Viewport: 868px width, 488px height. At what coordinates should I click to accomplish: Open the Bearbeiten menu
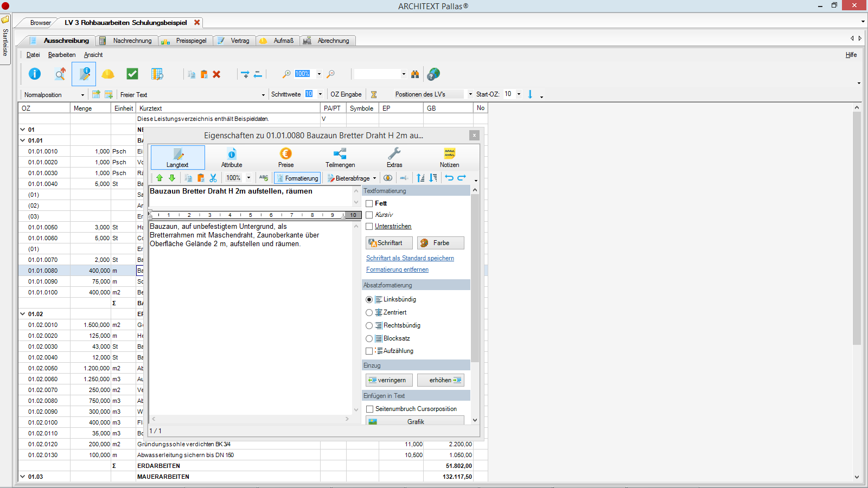pyautogui.click(x=62, y=55)
